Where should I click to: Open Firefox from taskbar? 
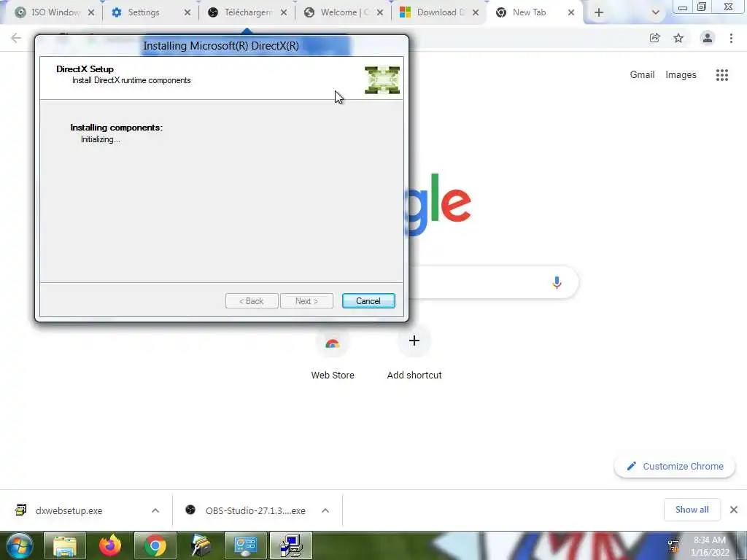click(x=110, y=545)
